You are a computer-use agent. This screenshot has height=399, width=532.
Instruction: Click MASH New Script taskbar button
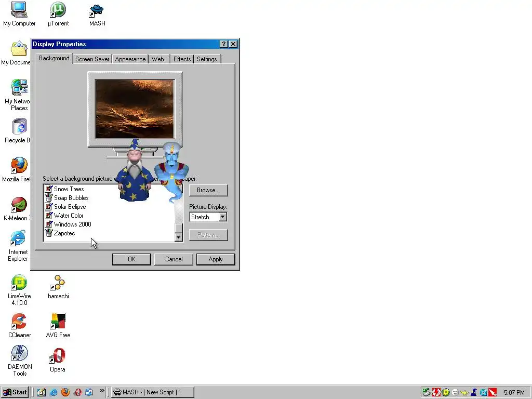point(153,392)
